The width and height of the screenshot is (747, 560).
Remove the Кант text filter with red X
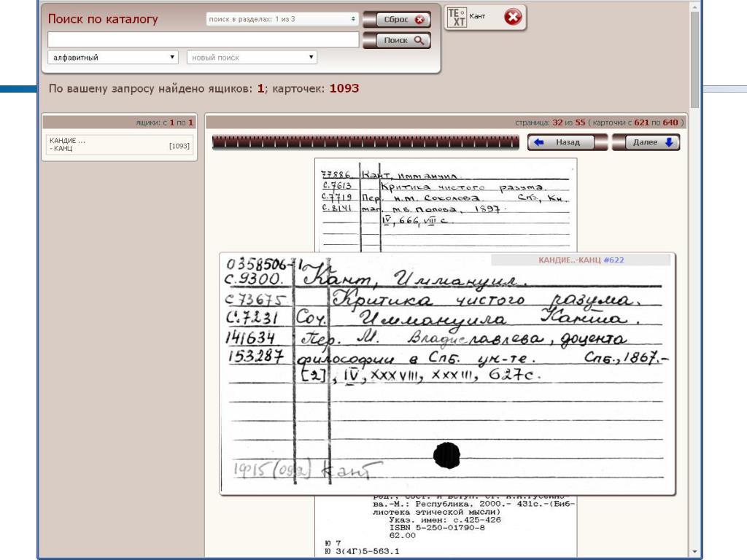513,17
